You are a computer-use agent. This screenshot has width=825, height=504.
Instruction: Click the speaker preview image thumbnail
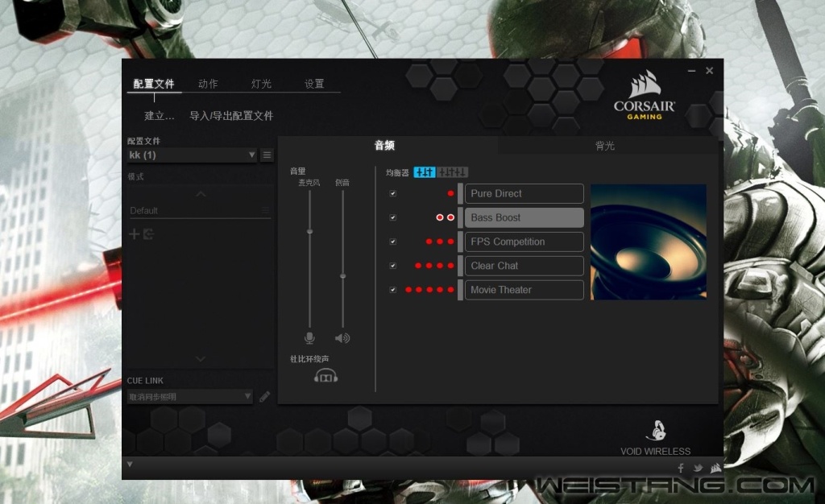[649, 242]
